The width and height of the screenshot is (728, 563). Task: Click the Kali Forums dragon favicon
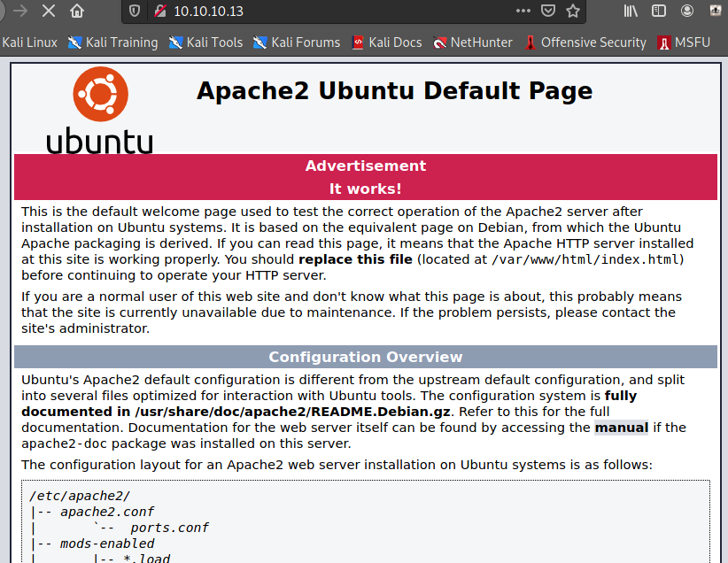point(260,42)
